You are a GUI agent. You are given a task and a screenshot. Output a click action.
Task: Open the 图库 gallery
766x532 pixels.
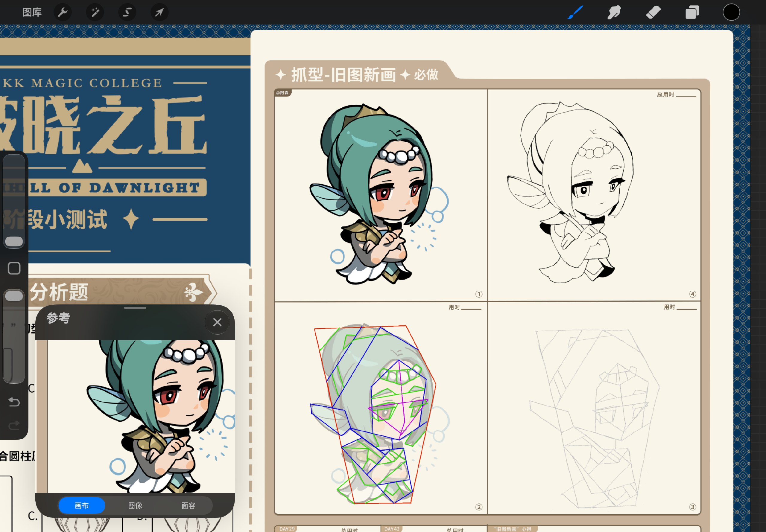pyautogui.click(x=32, y=13)
